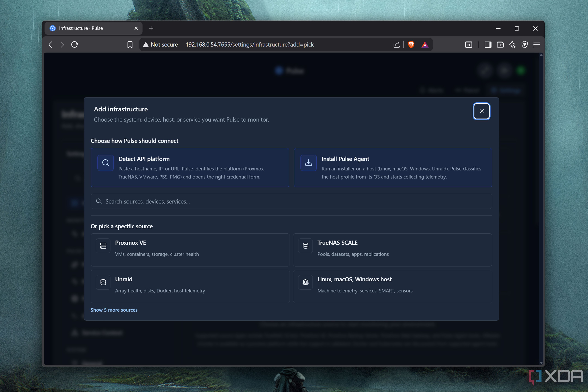The width and height of the screenshot is (588, 392).
Task: Click 'Machine telemetry, services, SMART, sensors' text
Action: pos(365,290)
